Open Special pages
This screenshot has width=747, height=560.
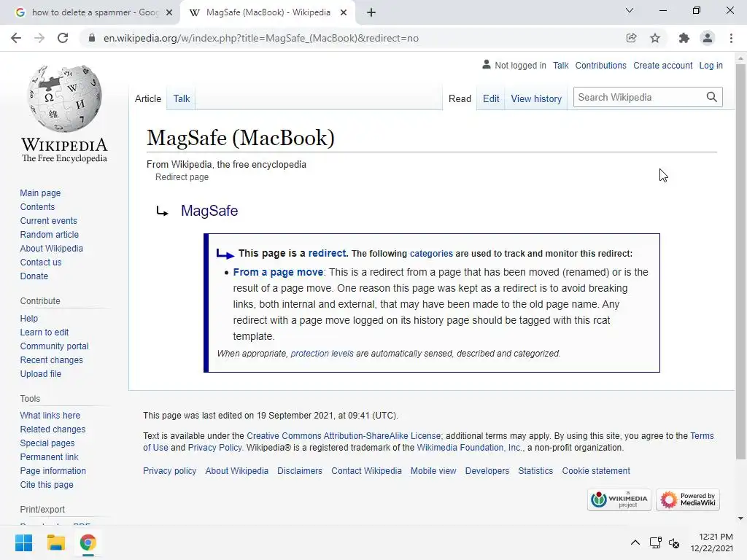coord(47,443)
